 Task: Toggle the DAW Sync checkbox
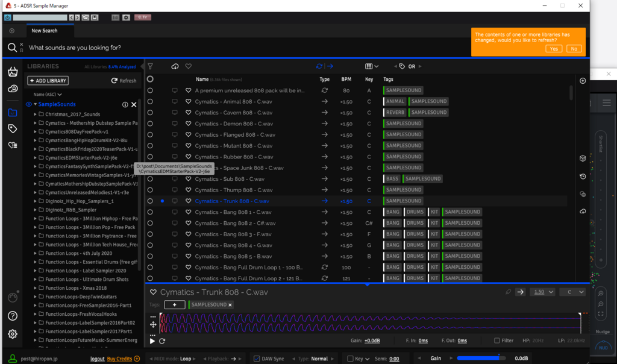click(x=257, y=359)
